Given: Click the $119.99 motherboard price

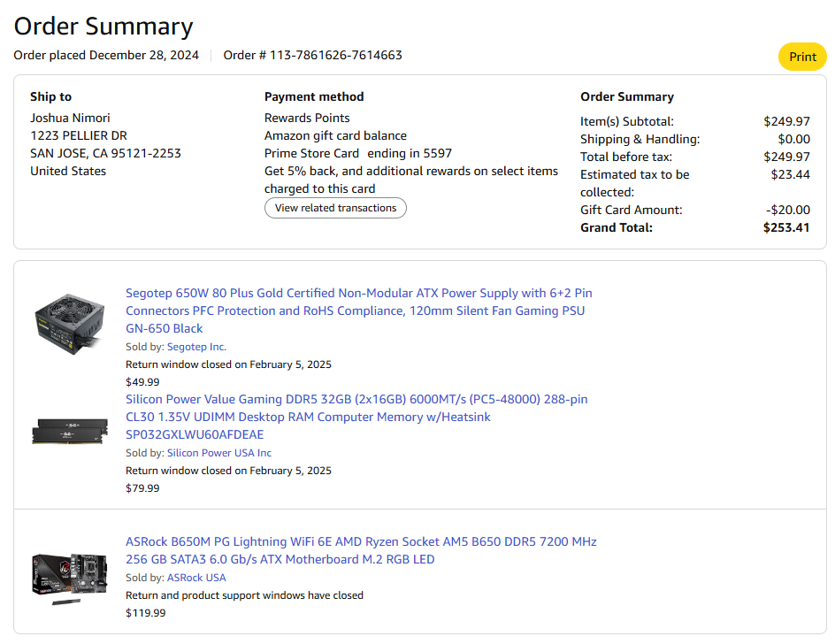Looking at the screenshot, I should pos(145,613).
